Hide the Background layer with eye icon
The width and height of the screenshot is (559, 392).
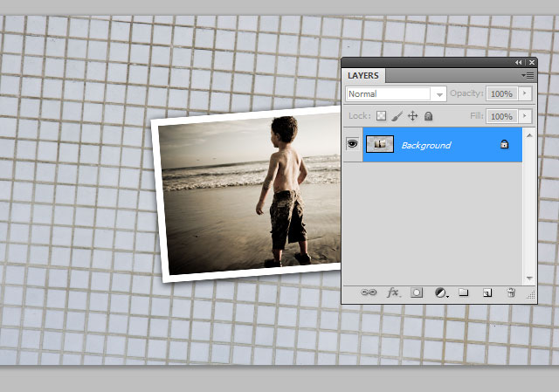pos(353,144)
